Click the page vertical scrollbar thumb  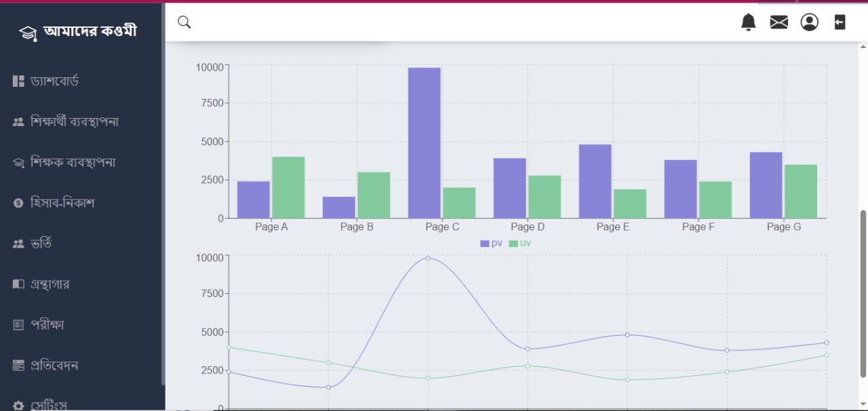point(863,293)
